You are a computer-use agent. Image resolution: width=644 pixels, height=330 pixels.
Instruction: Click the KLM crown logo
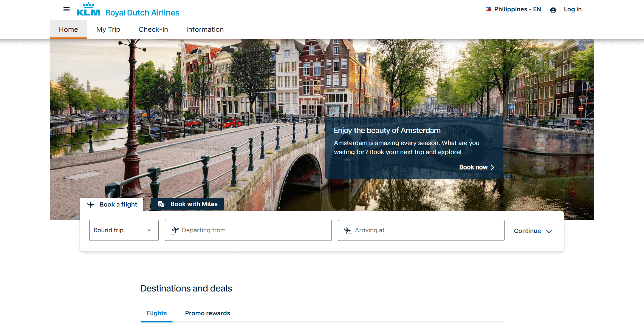coord(89,9)
